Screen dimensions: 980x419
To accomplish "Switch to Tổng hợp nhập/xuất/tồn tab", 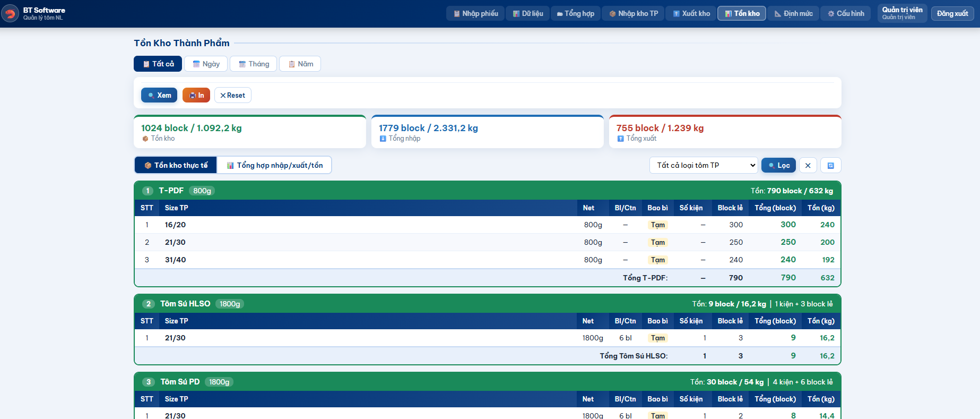I will point(274,166).
